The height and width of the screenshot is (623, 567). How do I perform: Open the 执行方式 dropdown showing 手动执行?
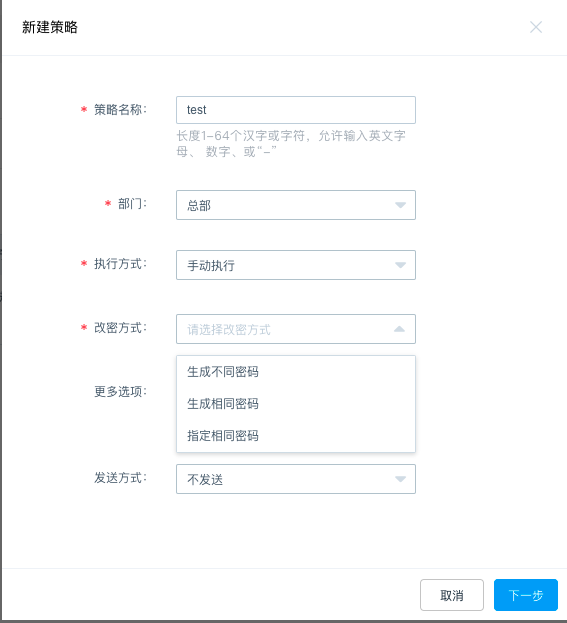pos(296,265)
